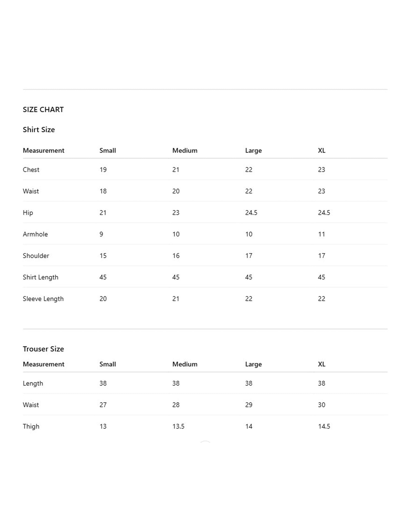Select the Shirt Length row label
The width and height of the screenshot is (399, 532).
point(41,277)
